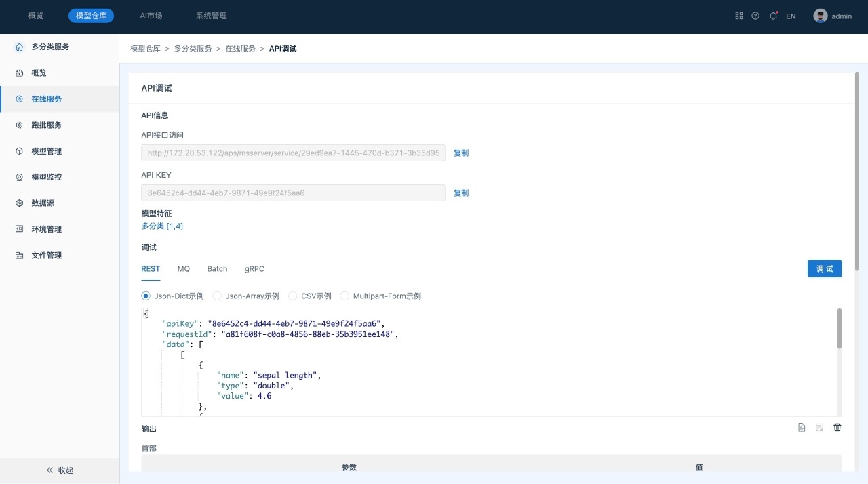Switch to the gRPC tab

254,269
